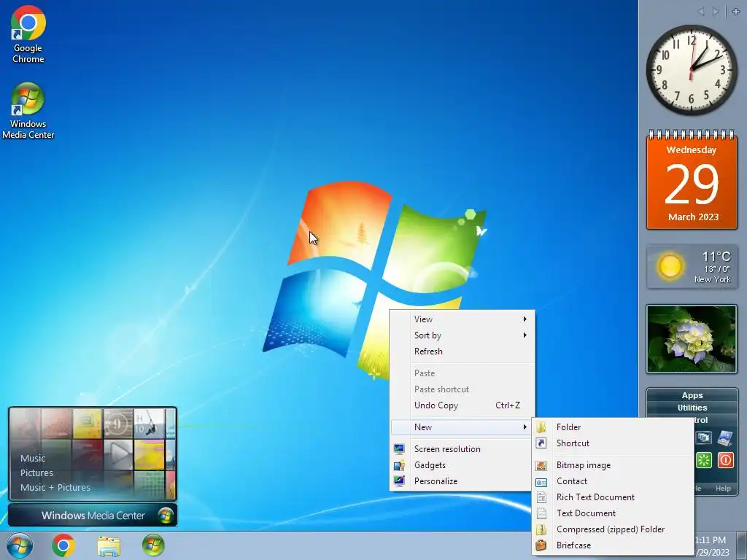The height and width of the screenshot is (560, 747).
Task: Choose Refresh from the context menu
Action: click(462, 351)
